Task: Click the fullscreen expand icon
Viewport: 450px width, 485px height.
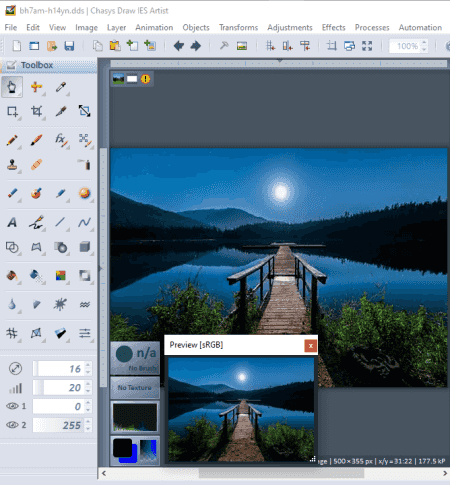Action: (367, 46)
